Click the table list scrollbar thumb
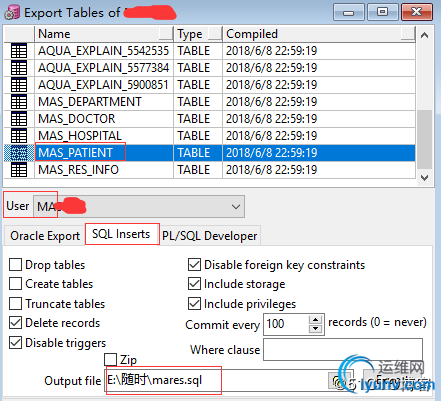This screenshot has height=401, width=441. [424, 140]
